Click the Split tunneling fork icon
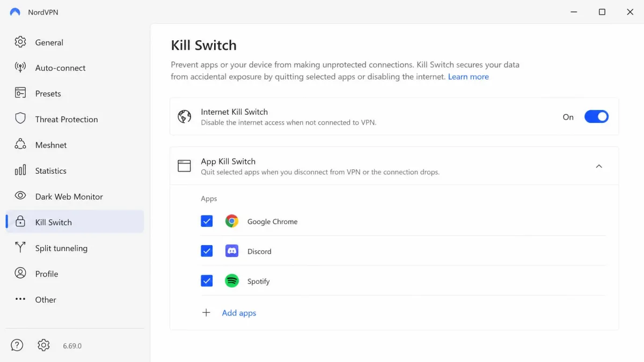This screenshot has width=644, height=362. (20, 247)
